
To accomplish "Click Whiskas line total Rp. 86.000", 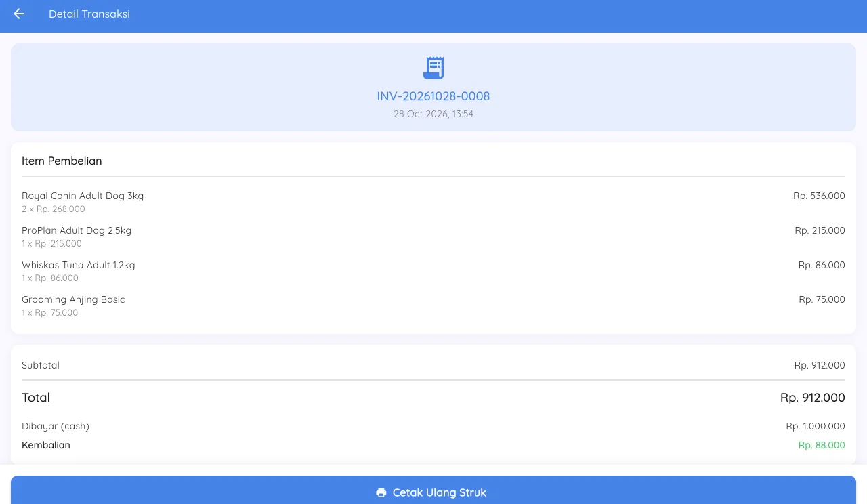I will click(822, 265).
